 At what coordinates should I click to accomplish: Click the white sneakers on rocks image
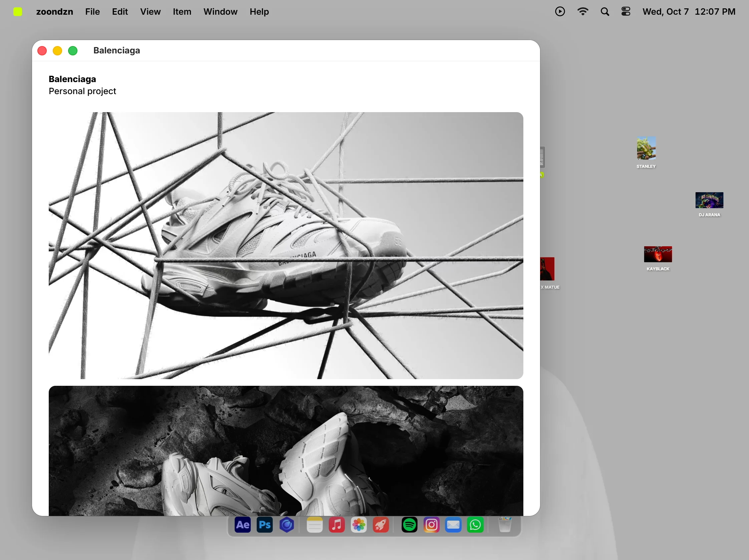(x=286, y=451)
